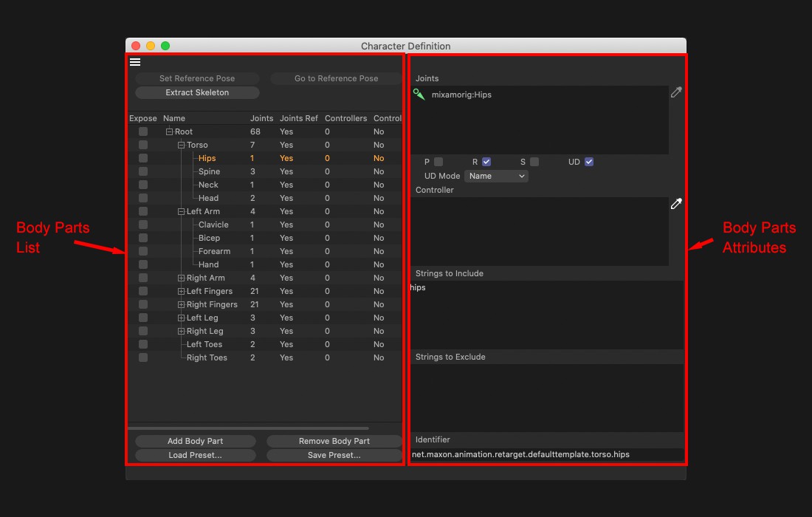Collapse the Root tree node
812x517 pixels.
pyautogui.click(x=169, y=131)
